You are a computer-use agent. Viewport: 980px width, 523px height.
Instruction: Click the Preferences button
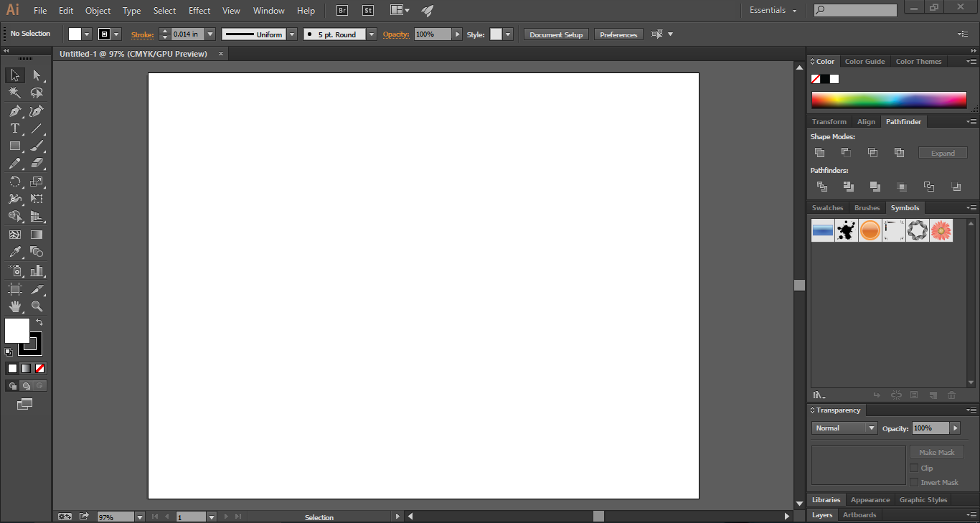618,34
